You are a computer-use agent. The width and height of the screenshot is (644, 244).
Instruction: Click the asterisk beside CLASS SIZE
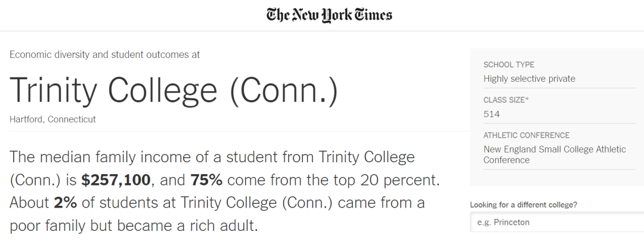527,99
